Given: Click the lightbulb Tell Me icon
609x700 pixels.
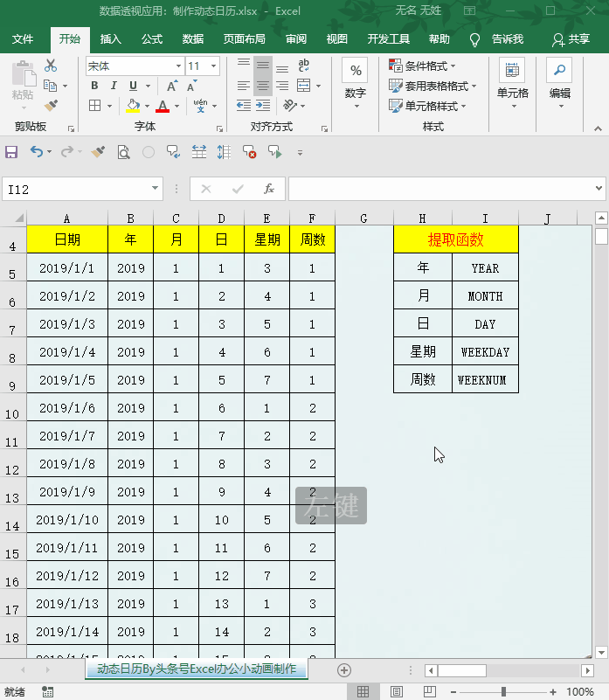Looking at the screenshot, I should point(474,39).
